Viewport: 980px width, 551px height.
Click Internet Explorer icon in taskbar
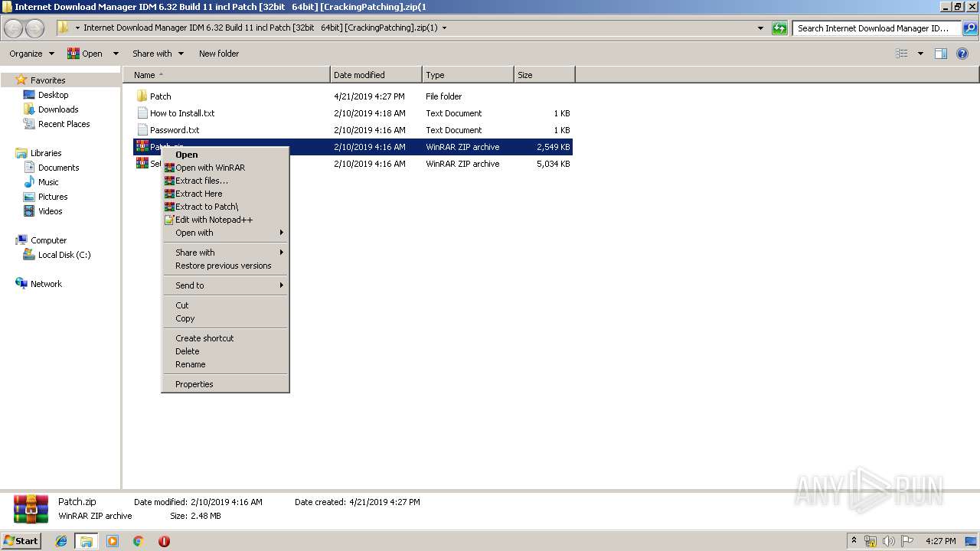[x=61, y=541]
